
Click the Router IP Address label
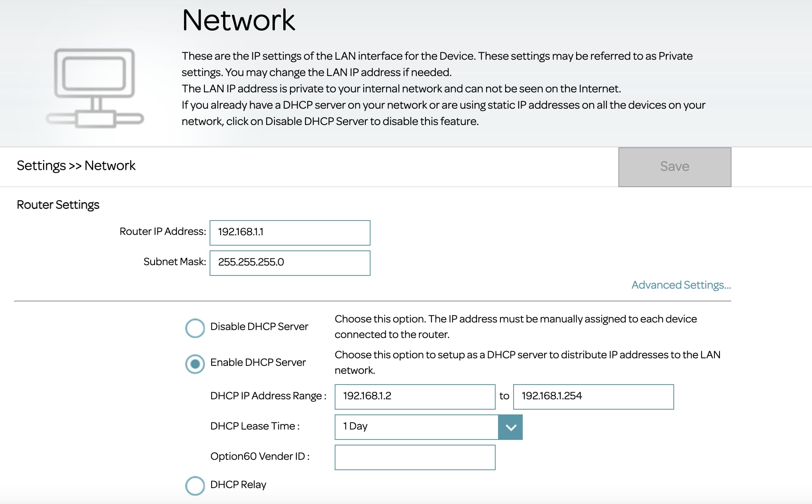[163, 231]
